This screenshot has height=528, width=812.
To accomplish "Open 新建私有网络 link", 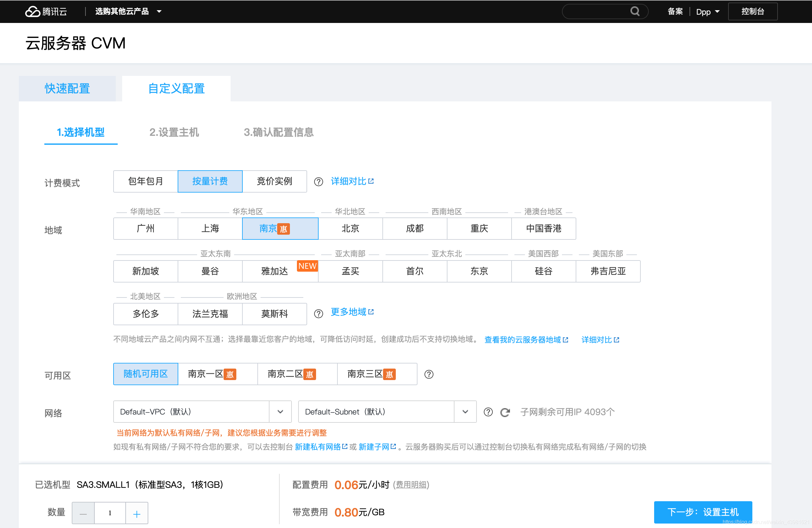I will [321, 447].
